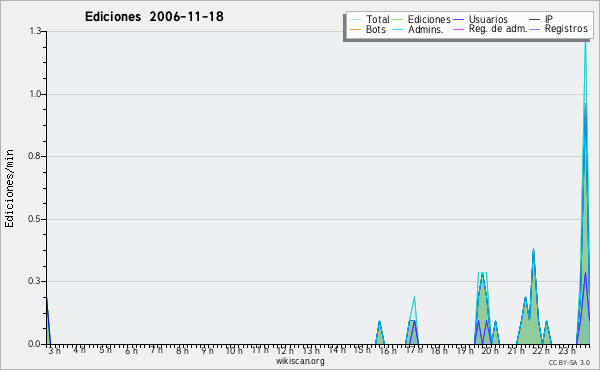This screenshot has width=600, height=370.
Task: Click the '20 h' x-axis label
Action: [x=490, y=351]
